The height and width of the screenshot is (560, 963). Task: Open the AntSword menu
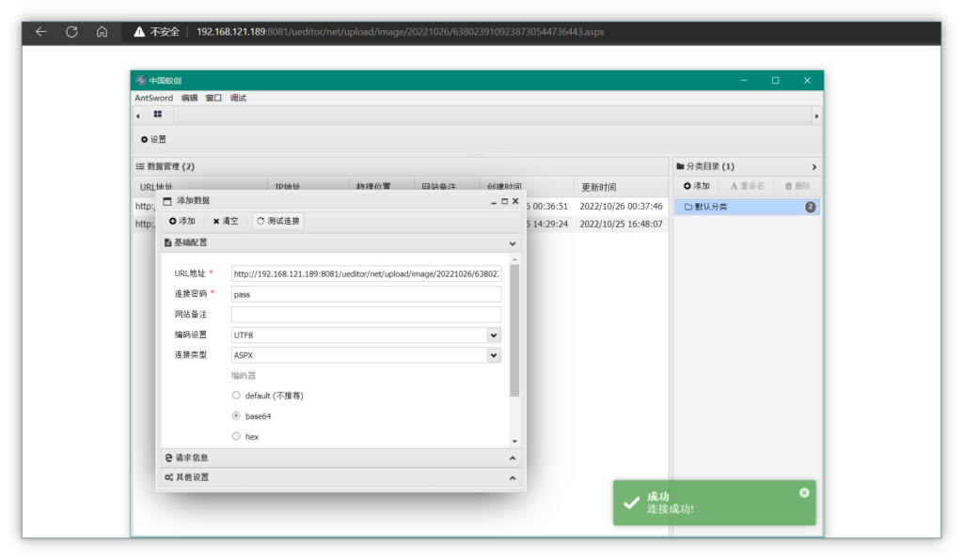(x=153, y=98)
